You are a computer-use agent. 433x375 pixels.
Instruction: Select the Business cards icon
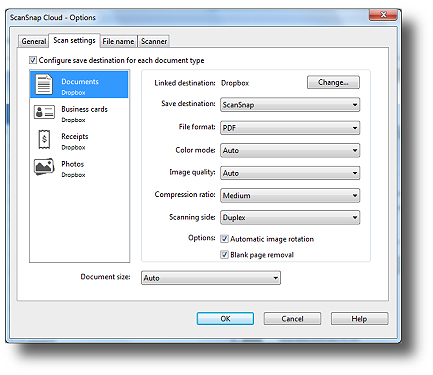pyautogui.click(x=44, y=112)
